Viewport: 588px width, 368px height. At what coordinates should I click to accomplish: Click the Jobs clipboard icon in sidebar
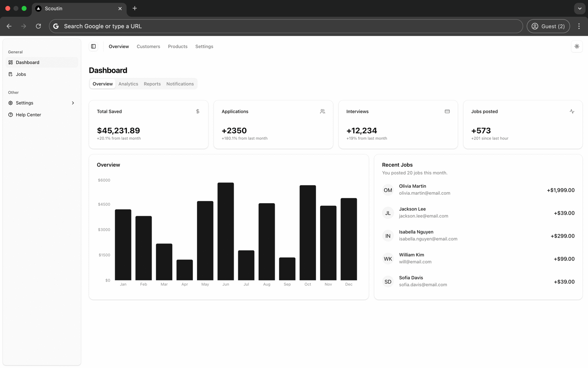11,74
